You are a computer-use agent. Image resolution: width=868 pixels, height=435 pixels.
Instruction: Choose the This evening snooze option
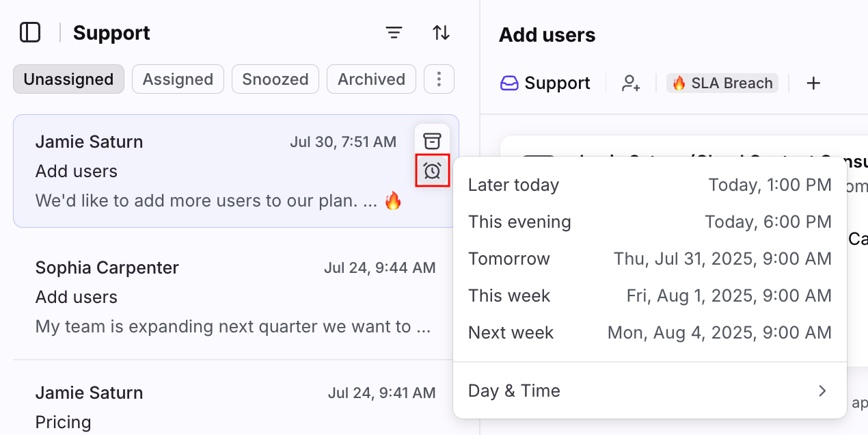(x=650, y=222)
